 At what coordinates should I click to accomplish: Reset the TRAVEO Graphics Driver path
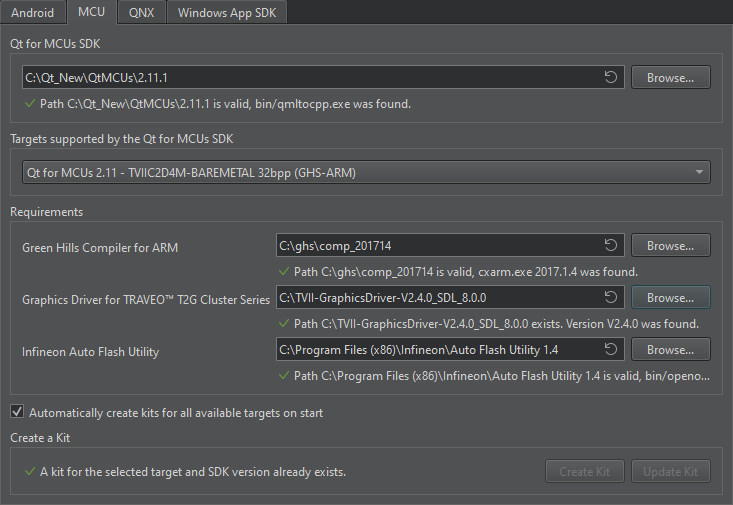click(610, 297)
